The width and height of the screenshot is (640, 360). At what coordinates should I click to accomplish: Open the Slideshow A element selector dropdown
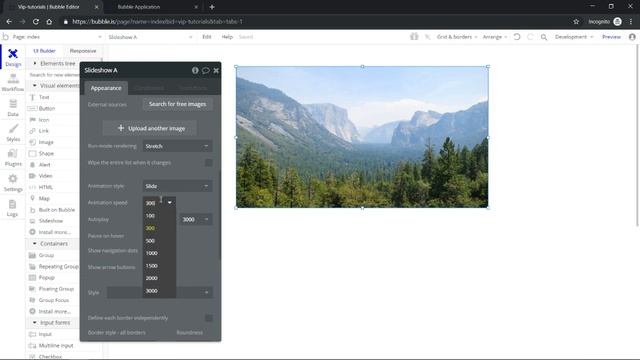pyautogui.click(x=150, y=37)
